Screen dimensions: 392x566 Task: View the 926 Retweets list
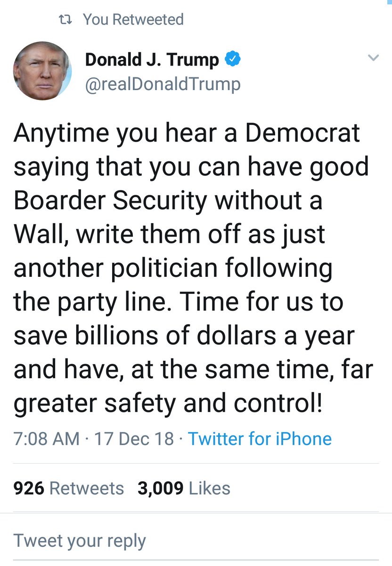pyautogui.click(x=69, y=489)
